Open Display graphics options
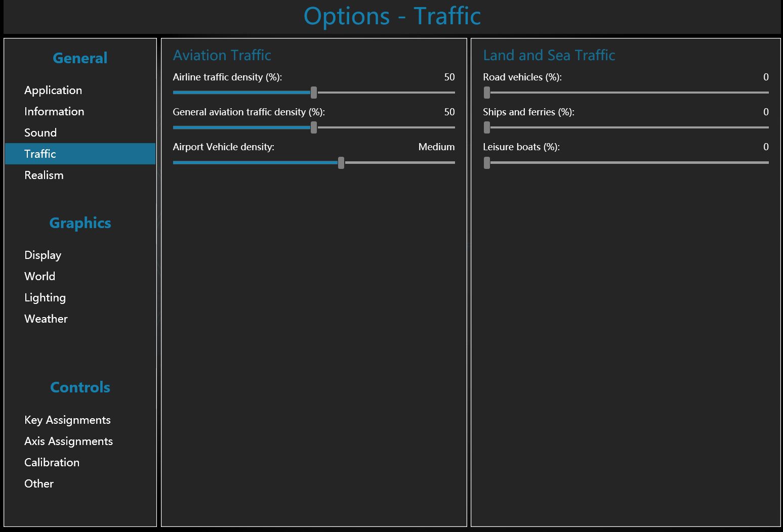783x532 pixels. point(43,255)
